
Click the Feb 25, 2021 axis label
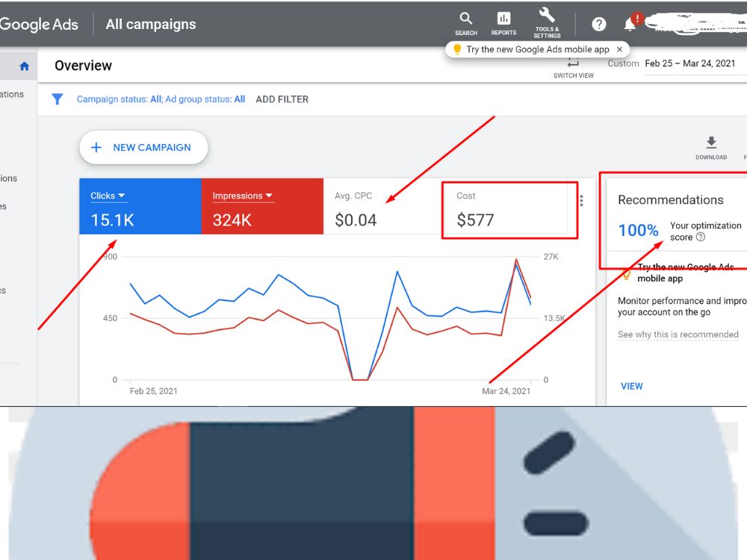(153, 391)
